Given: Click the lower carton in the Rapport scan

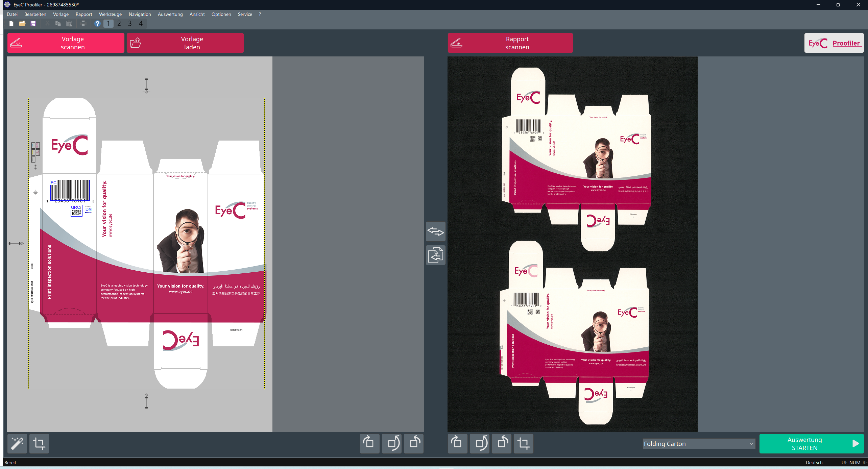Looking at the screenshot, I should [574, 332].
